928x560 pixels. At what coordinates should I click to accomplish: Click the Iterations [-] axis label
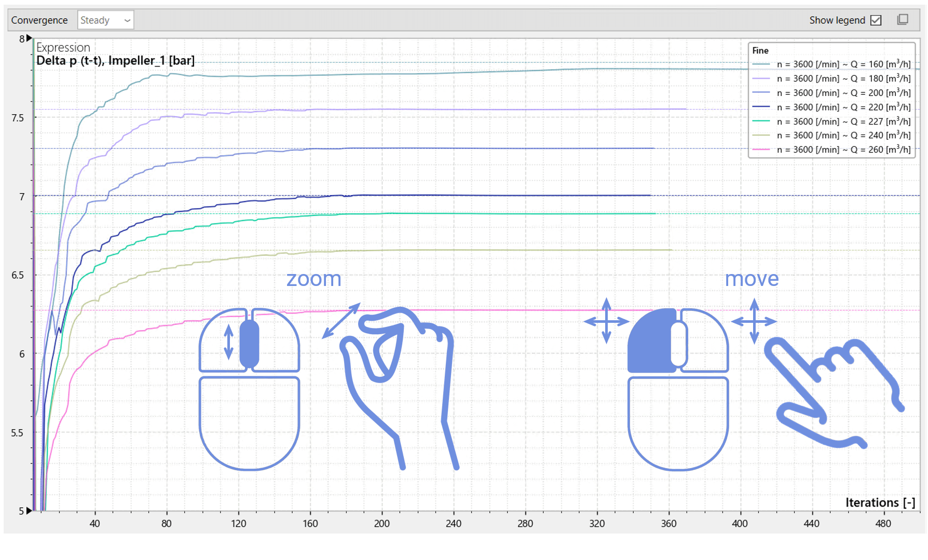(x=880, y=502)
